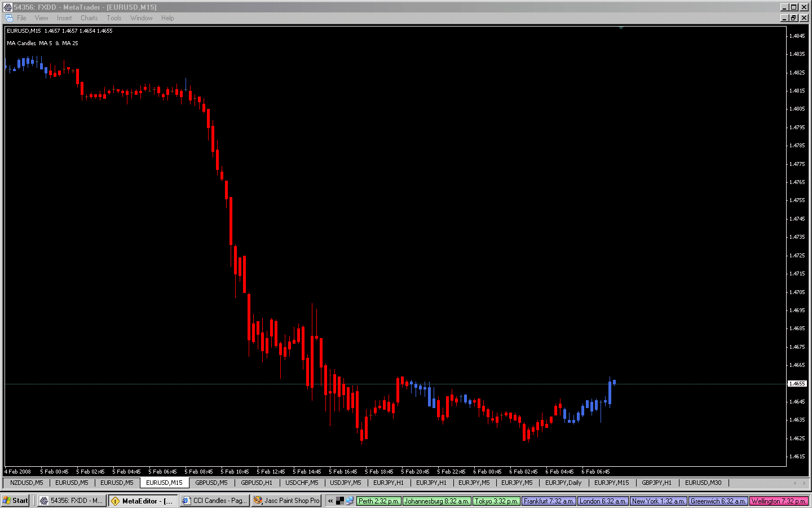Click the chart icon left of the File menu
Screen dimensions: 812x508
tap(10, 17)
